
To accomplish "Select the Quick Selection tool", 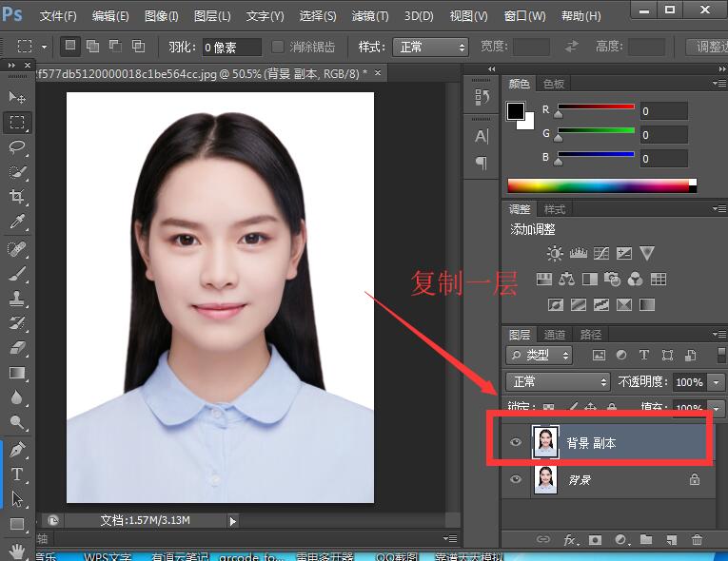I will 17,172.
